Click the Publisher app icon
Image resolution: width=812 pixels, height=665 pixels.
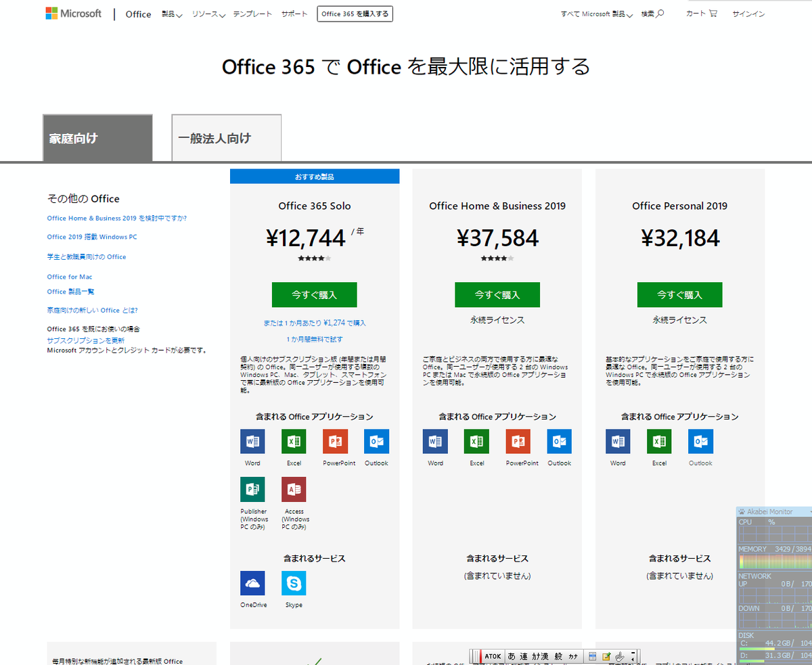(x=252, y=489)
